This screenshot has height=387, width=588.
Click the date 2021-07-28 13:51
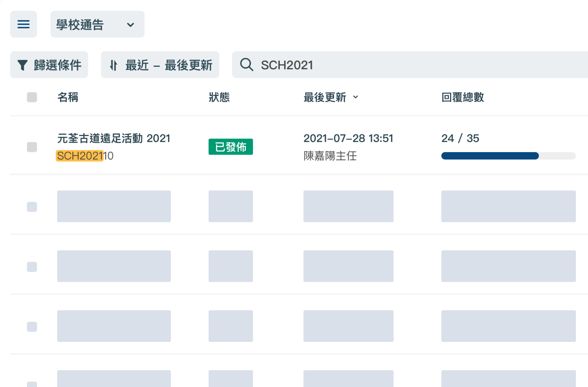tap(348, 138)
